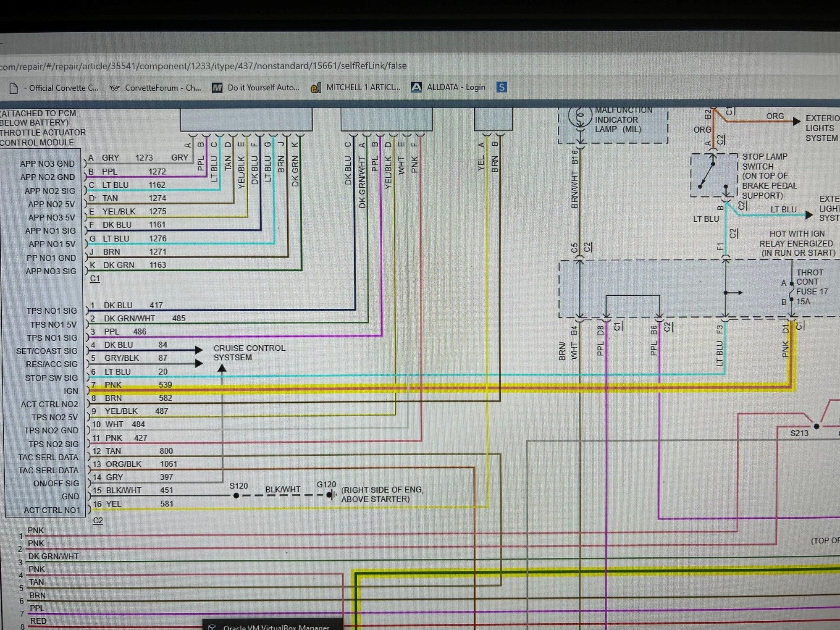840x630 pixels.
Task: Click the C2 connector label below ACT CTRL NO1
Action: (97, 520)
